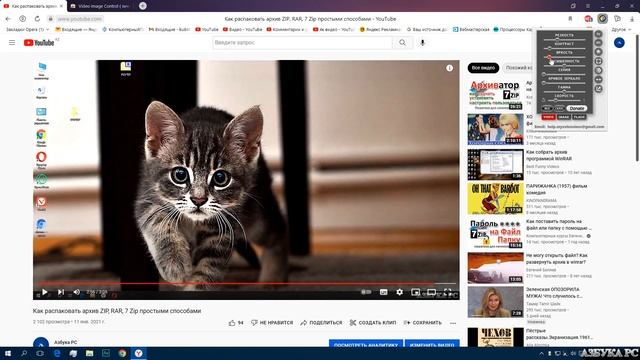
Task: Click ПОСМОТРЕТЬ АНАЛИТИКУ button
Action: pyautogui.click(x=366, y=344)
